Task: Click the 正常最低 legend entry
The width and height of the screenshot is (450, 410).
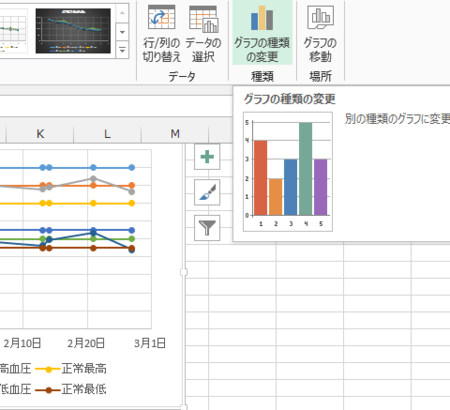Action: (71, 389)
